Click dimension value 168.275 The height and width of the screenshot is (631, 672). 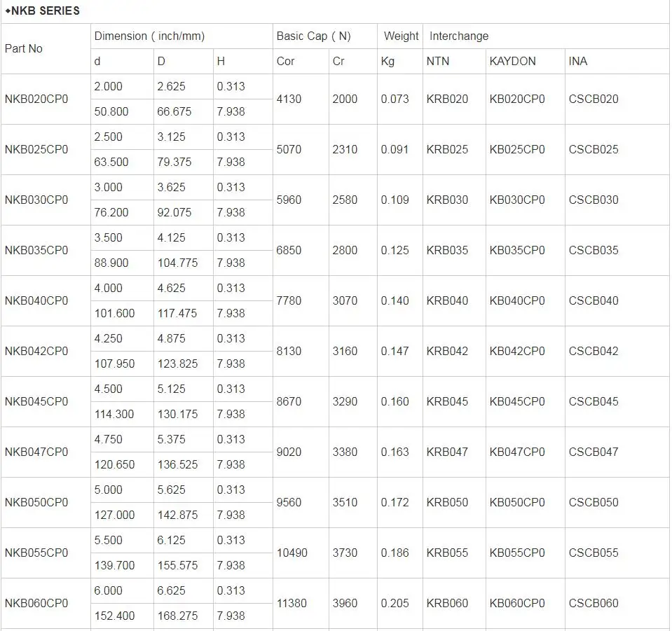click(x=177, y=616)
